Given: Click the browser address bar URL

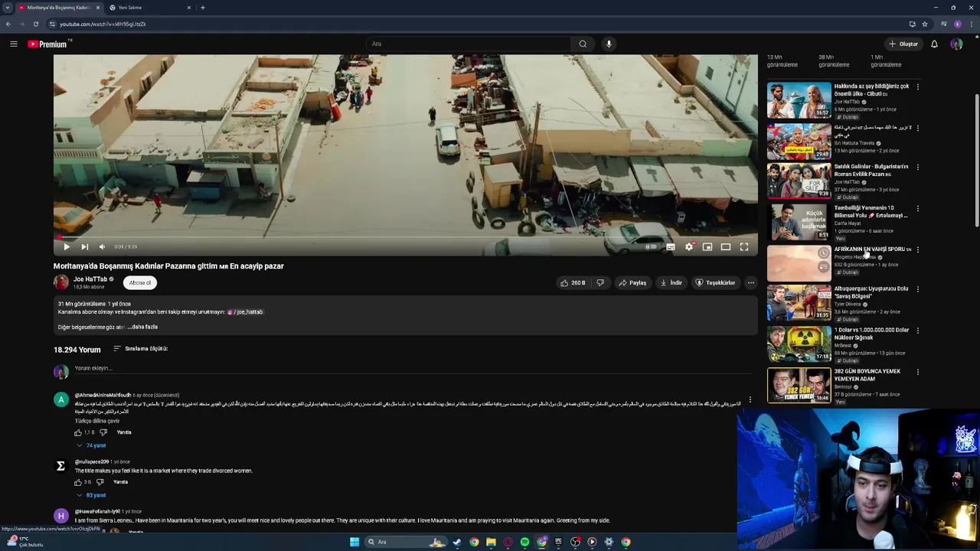Looking at the screenshot, I should pos(103,24).
